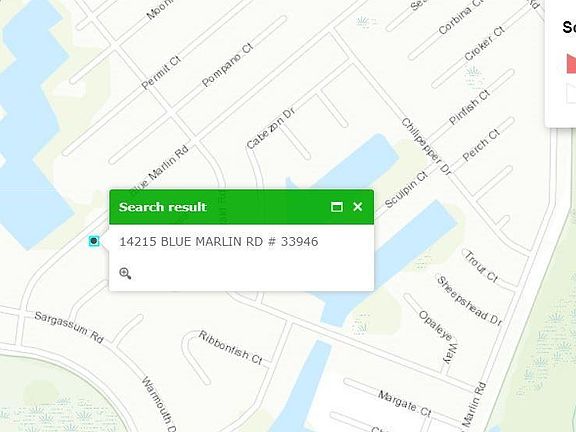Select the blue search result marker on map
576x432 pixels.
tap(94, 241)
